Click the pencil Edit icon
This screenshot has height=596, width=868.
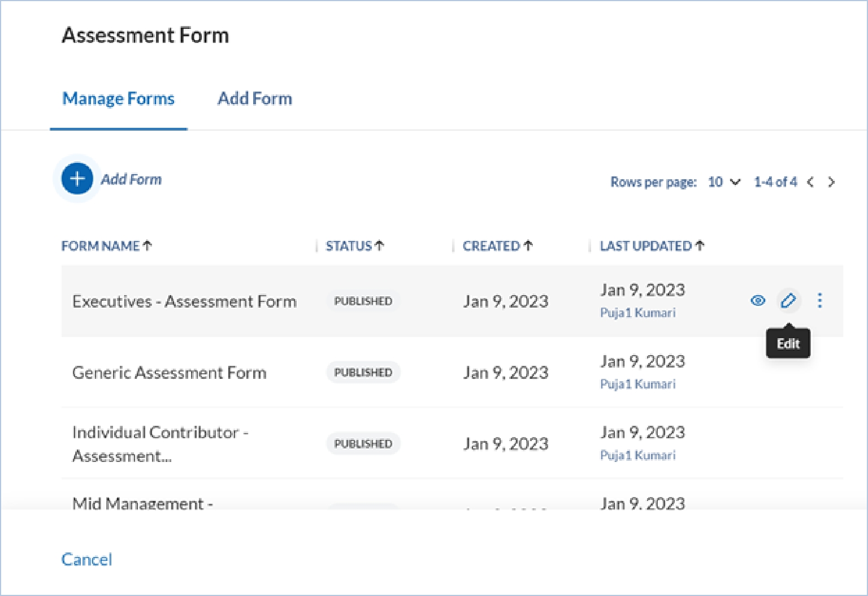click(788, 301)
